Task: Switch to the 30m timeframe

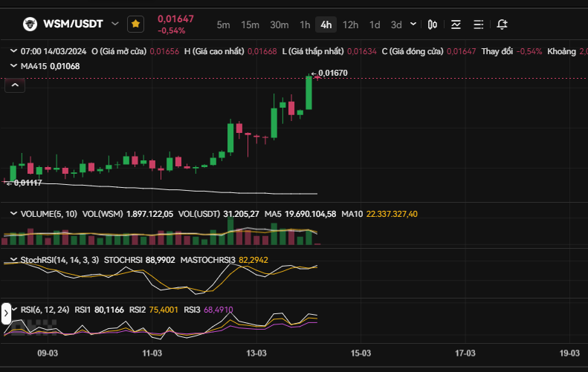Action: pyautogui.click(x=280, y=25)
